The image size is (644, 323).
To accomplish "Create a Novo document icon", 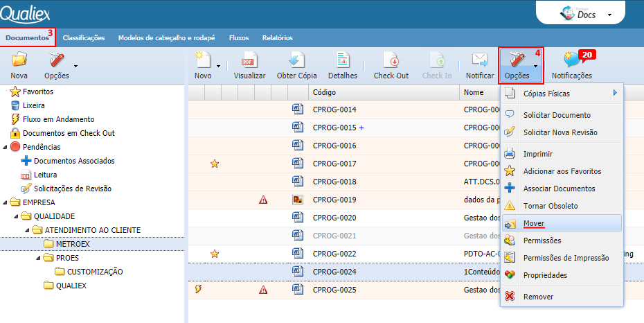I will pyautogui.click(x=202, y=60).
